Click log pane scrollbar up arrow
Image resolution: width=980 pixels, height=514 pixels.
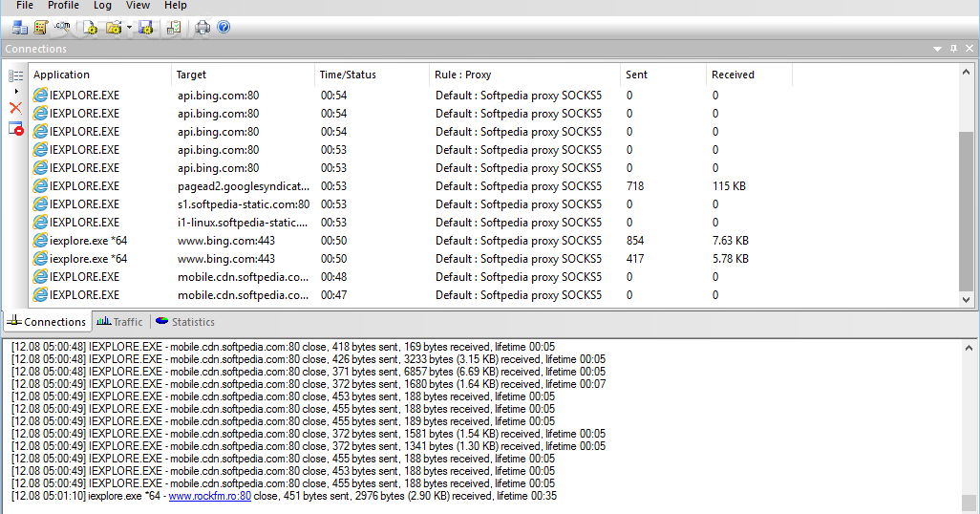tap(969, 348)
